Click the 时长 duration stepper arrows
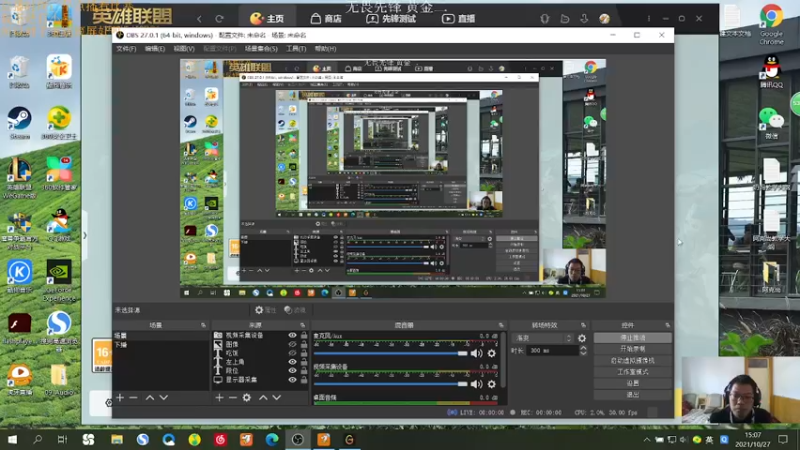Viewport: 800px width, 450px height. click(x=583, y=351)
